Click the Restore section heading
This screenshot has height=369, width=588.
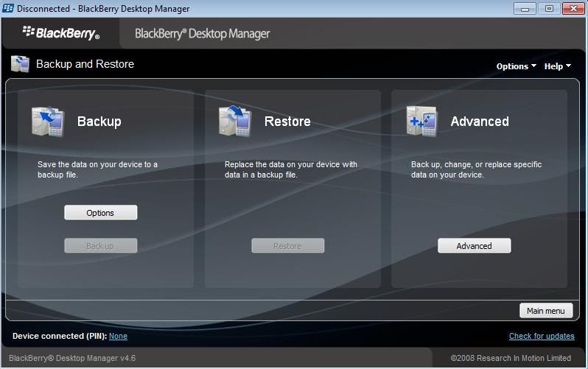(x=287, y=122)
